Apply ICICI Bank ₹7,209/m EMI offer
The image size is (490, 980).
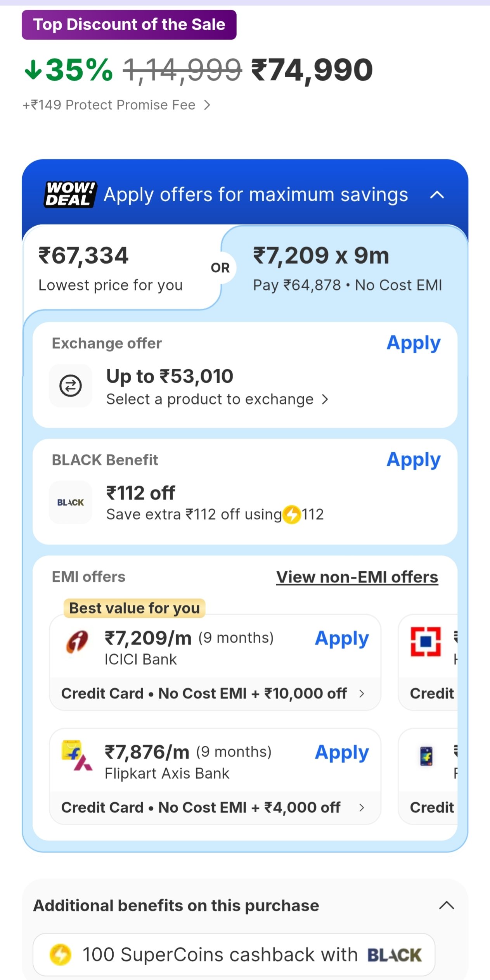pos(341,639)
